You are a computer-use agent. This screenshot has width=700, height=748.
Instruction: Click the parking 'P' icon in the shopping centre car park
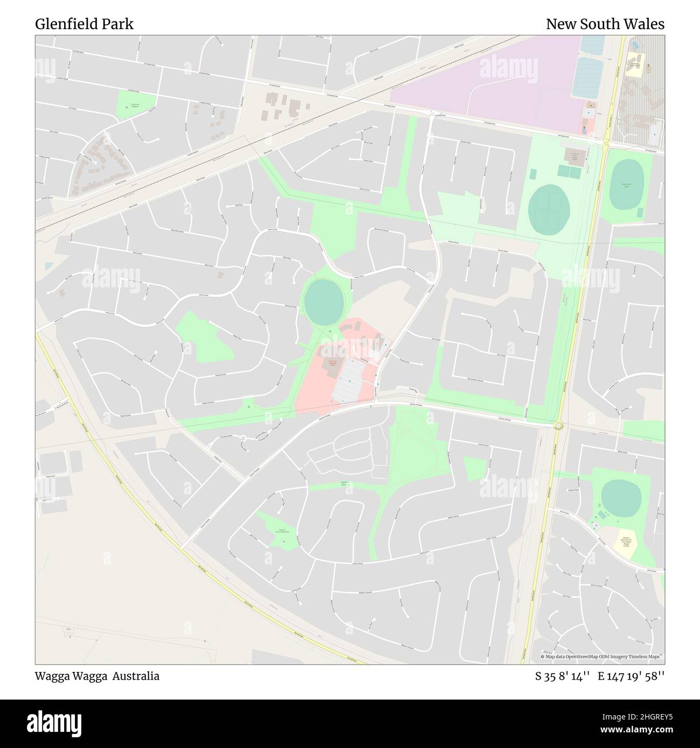click(x=349, y=382)
